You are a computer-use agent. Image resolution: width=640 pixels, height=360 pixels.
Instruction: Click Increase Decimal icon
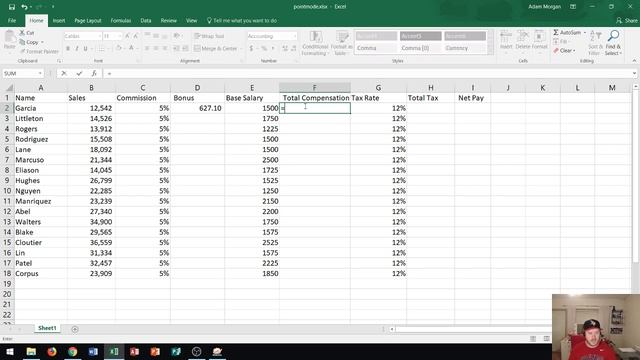point(285,48)
